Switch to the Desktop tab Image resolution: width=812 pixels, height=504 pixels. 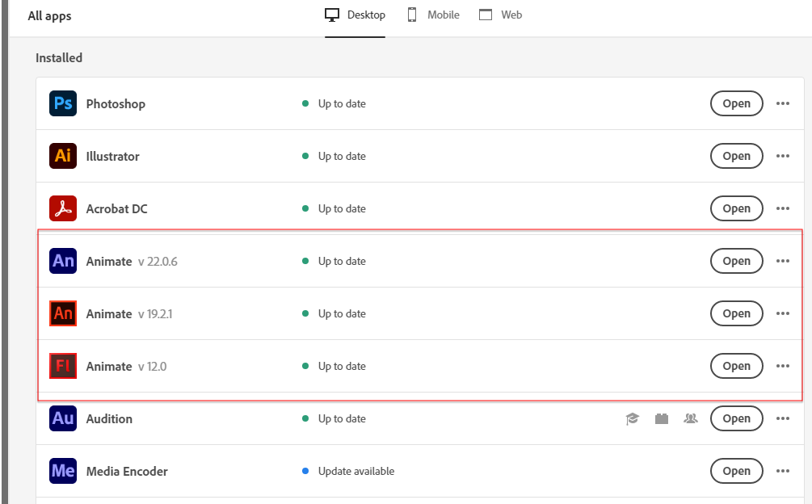coord(355,15)
